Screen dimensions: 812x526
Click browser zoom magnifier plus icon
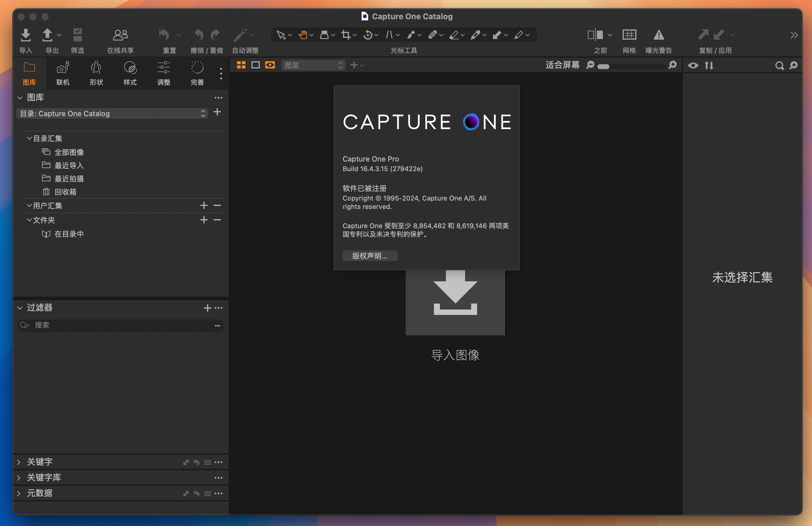click(794, 65)
